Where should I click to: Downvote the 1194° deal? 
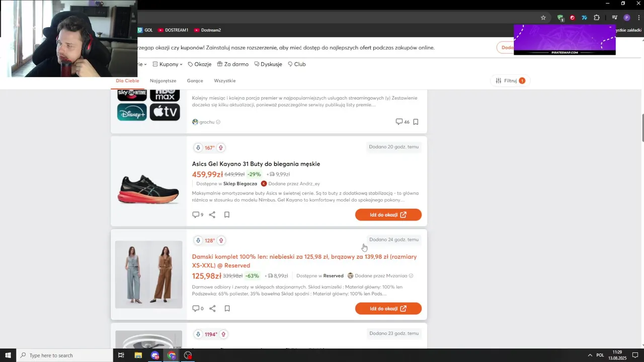click(x=198, y=334)
